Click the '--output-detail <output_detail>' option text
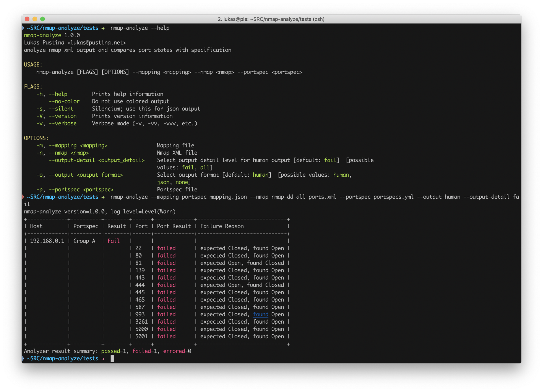Viewport: 543px width, 392px height. click(x=97, y=160)
